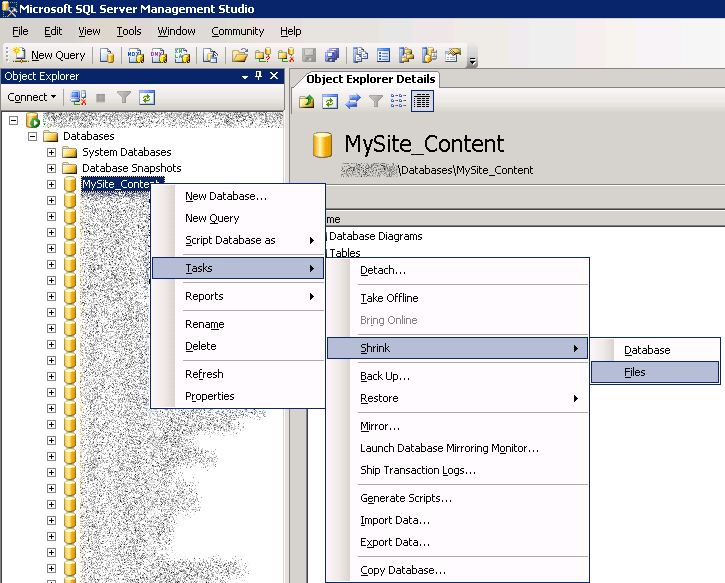
Task: Select the Object Explorer Details tab
Action: coord(370,79)
